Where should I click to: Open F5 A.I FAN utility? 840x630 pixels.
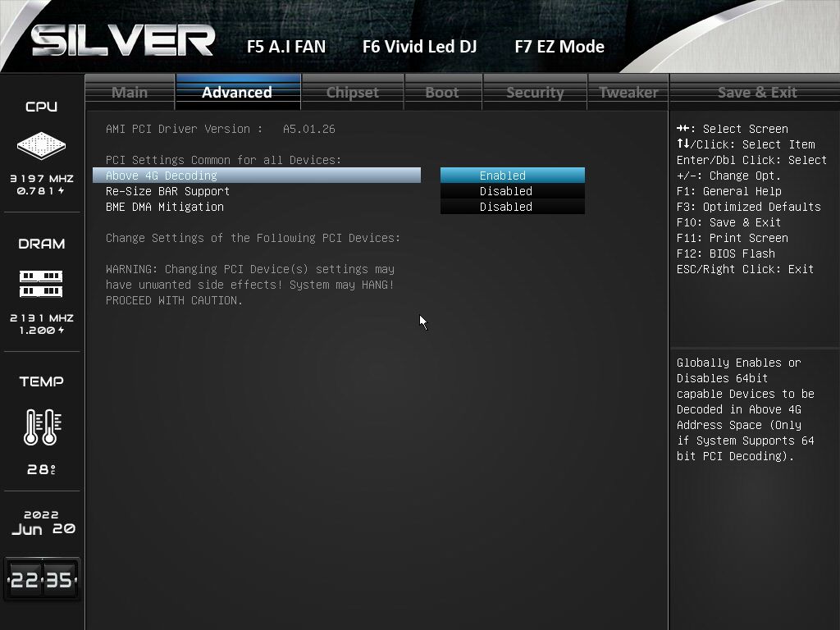pyautogui.click(x=286, y=47)
